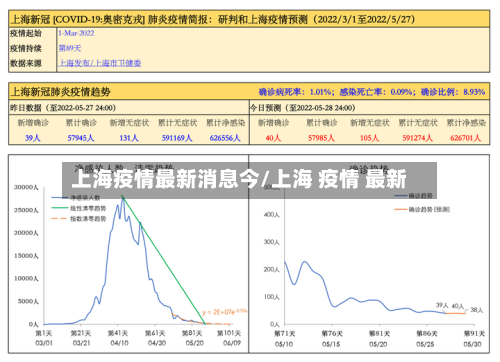The width and height of the screenshot is (500, 362).
Task: Click the 第71天 x-axis label
Action: click(285, 333)
